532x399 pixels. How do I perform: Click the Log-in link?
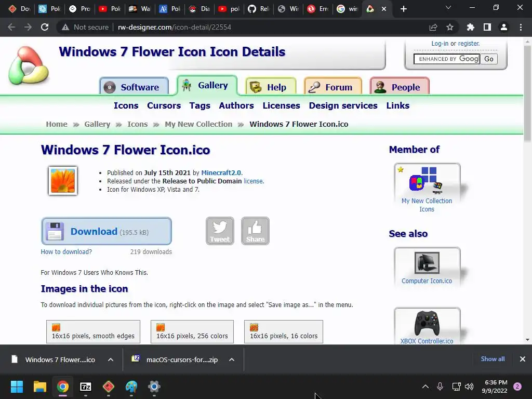[440, 44]
